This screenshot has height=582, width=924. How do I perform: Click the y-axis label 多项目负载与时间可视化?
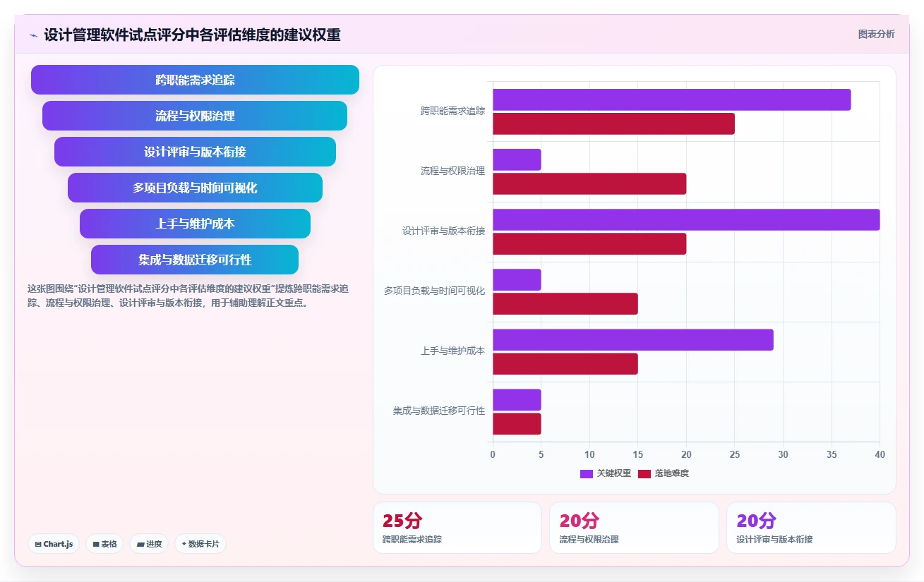tap(435, 291)
